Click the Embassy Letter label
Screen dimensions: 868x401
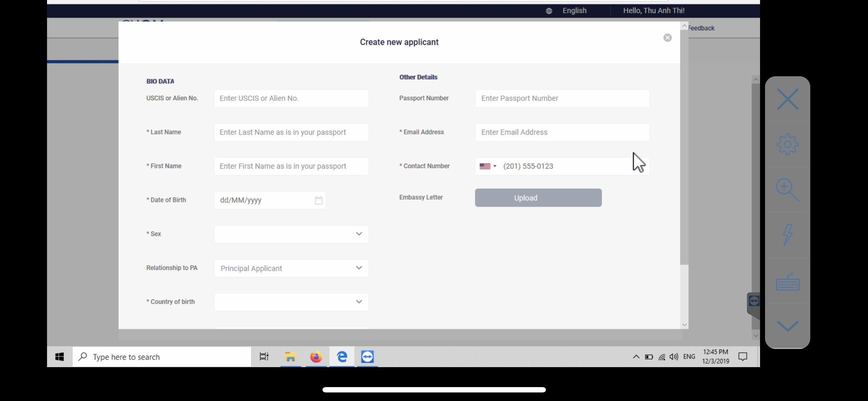[421, 197]
